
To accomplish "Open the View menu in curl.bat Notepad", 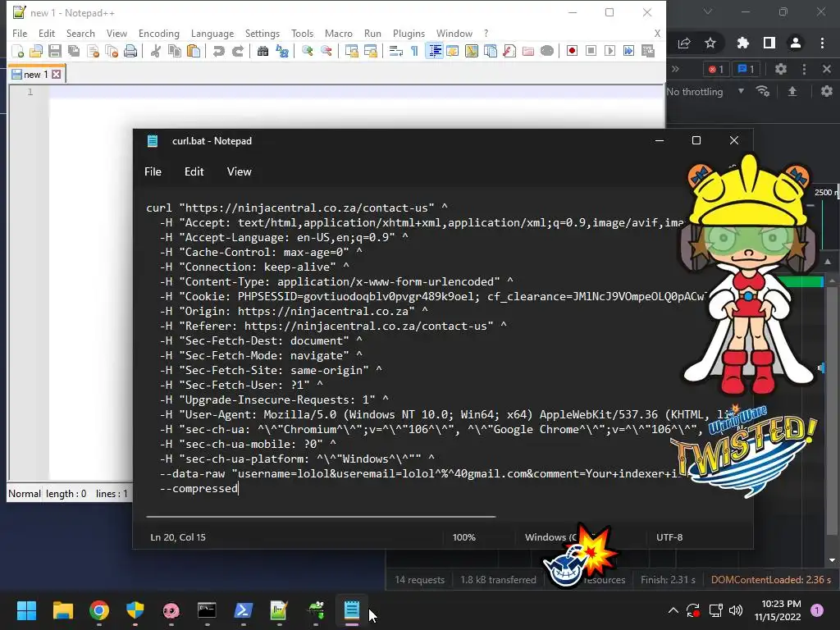I will coord(239,171).
